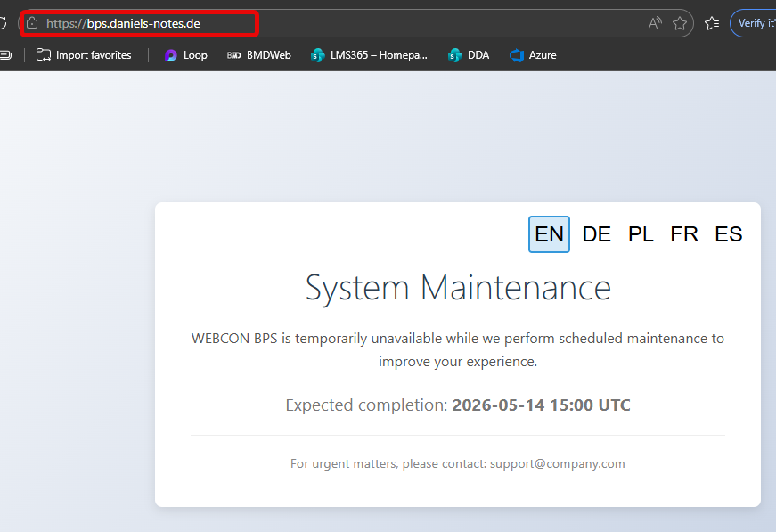This screenshot has width=776, height=532.
Task: Switch language to DE
Action: [596, 234]
